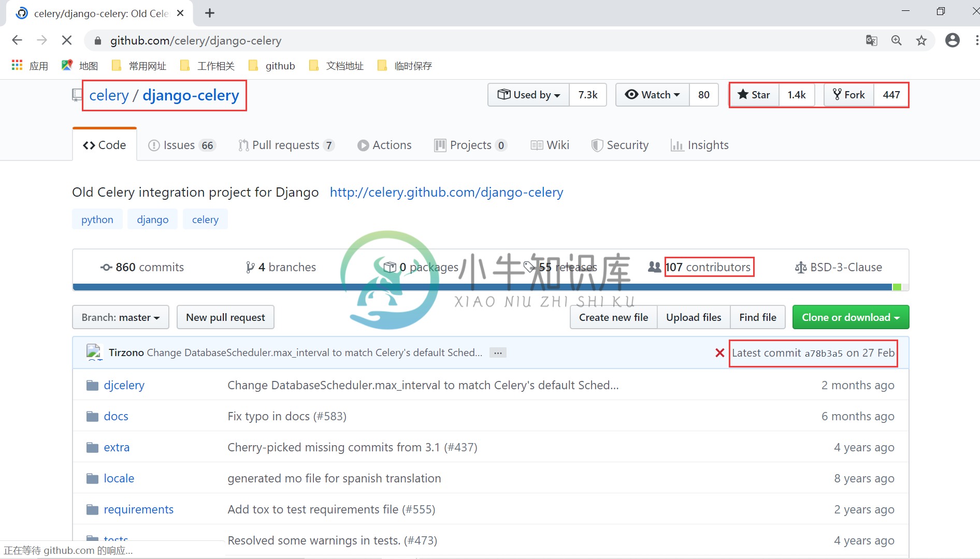Open the requirements folder
This screenshot has width=980, height=559.
tap(139, 509)
